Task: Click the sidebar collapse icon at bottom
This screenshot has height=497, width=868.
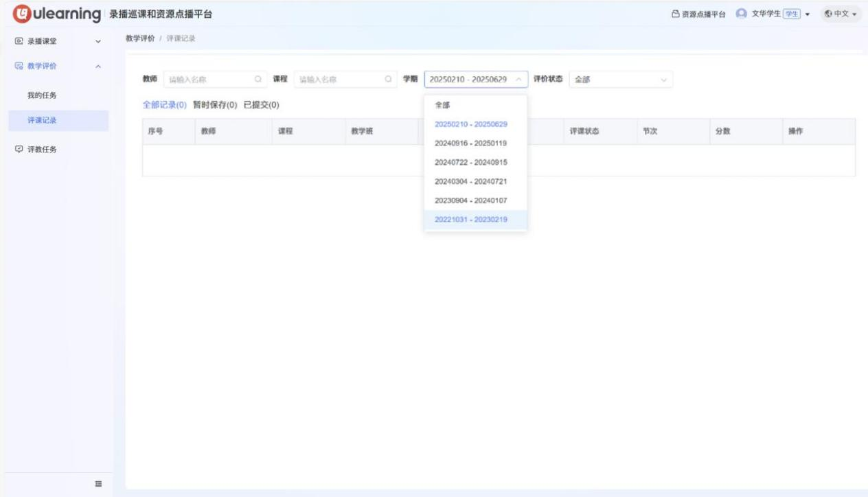Action: 98,483
